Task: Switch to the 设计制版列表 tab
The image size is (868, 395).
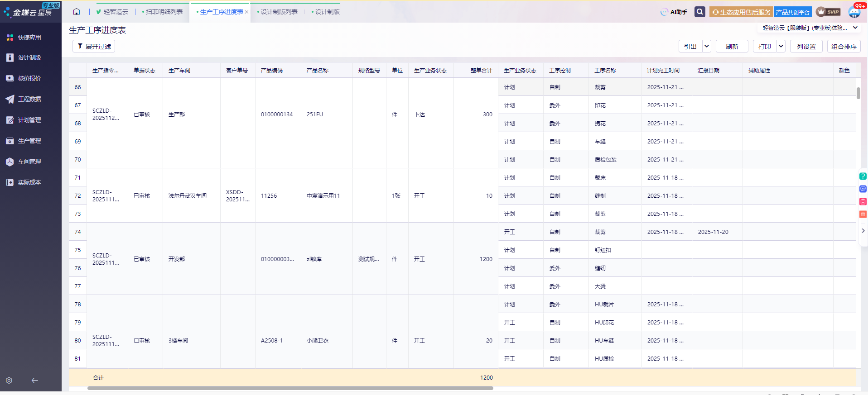Action: 279,12
